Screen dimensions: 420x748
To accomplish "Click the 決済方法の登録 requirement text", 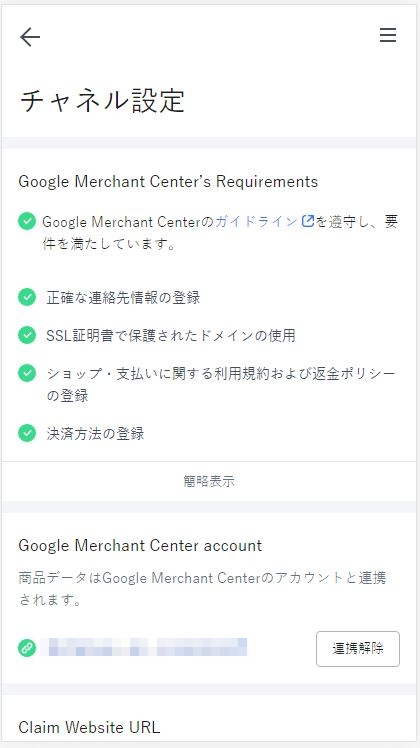I will 95,434.
